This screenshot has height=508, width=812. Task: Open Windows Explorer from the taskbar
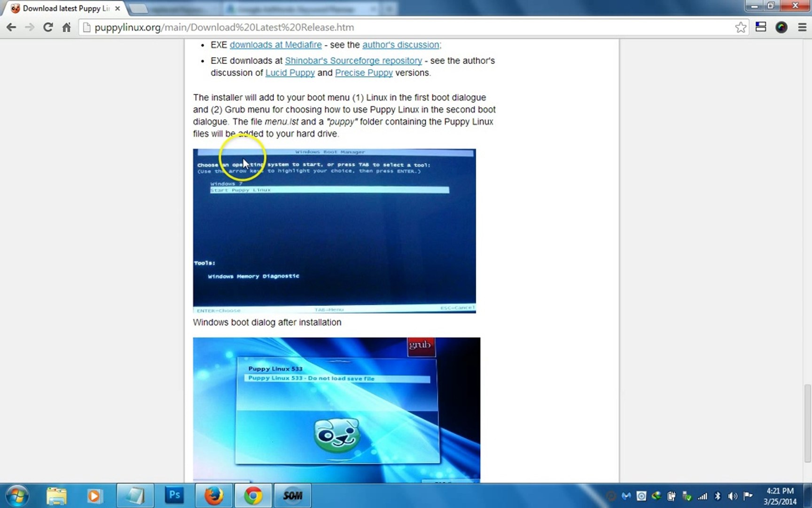(56, 496)
